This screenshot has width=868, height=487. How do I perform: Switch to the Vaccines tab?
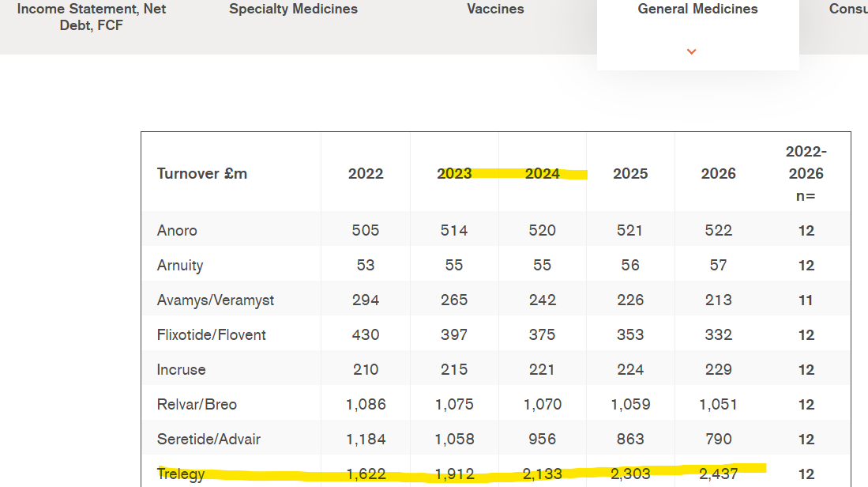[495, 9]
